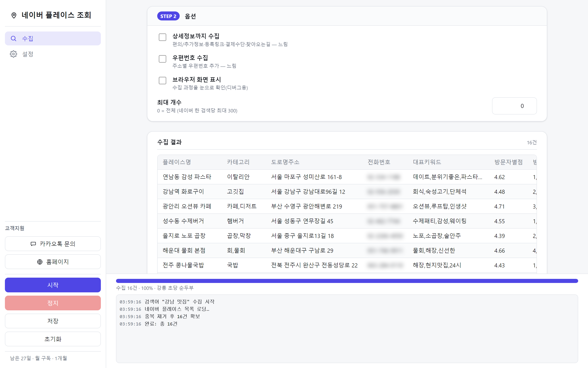Click the 저장 button
The height and width of the screenshot is (368, 588).
[53, 321]
